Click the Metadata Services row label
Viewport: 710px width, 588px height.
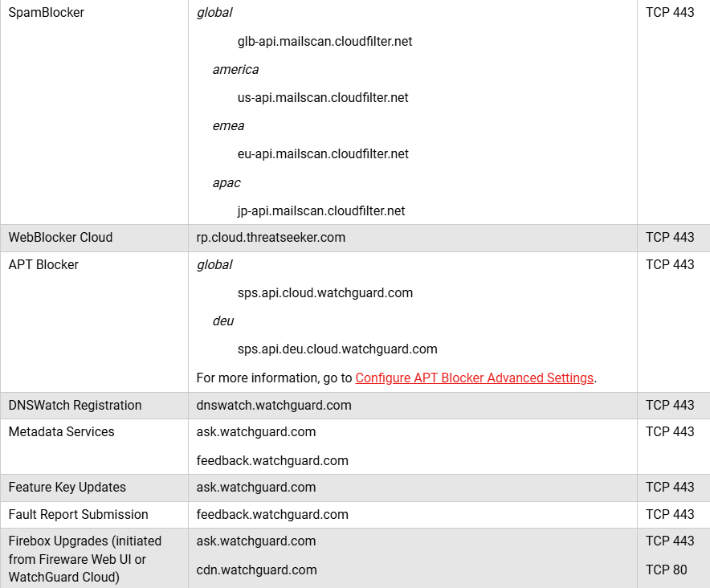(x=61, y=431)
